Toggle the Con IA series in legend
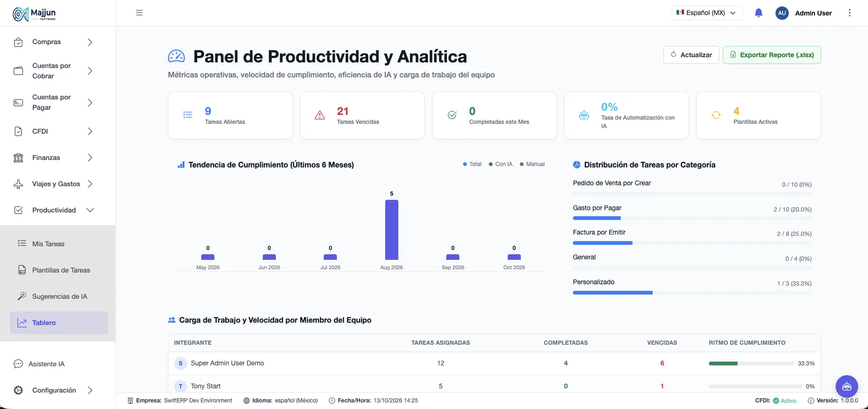The width and height of the screenshot is (868, 409). coord(501,164)
